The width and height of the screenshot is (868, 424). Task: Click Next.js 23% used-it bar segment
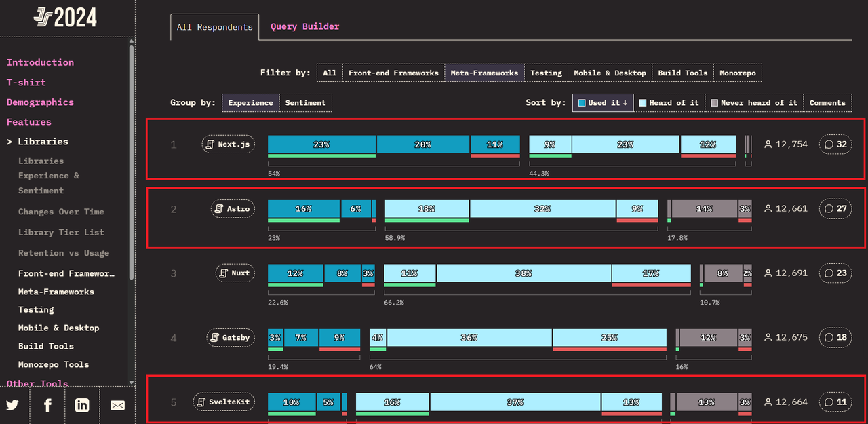coord(321,144)
